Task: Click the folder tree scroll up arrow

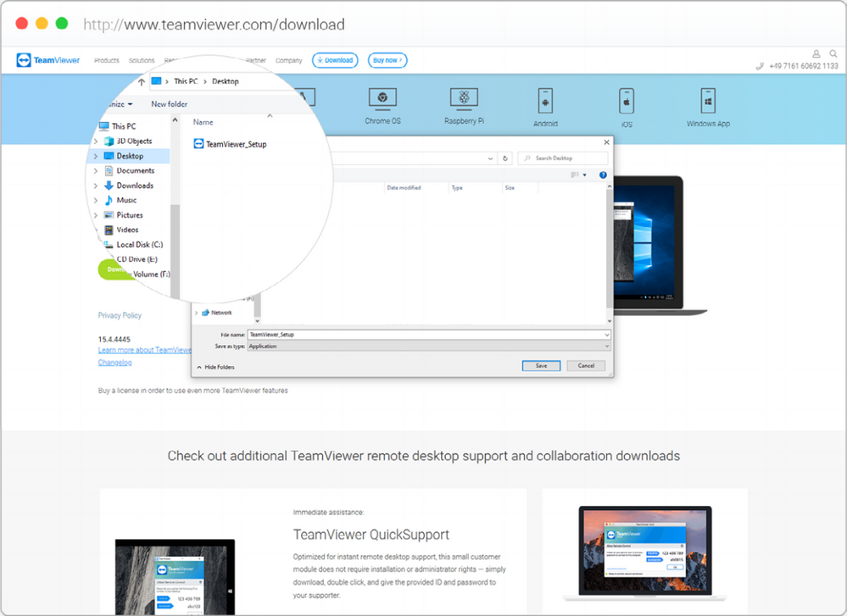Action: (175, 119)
